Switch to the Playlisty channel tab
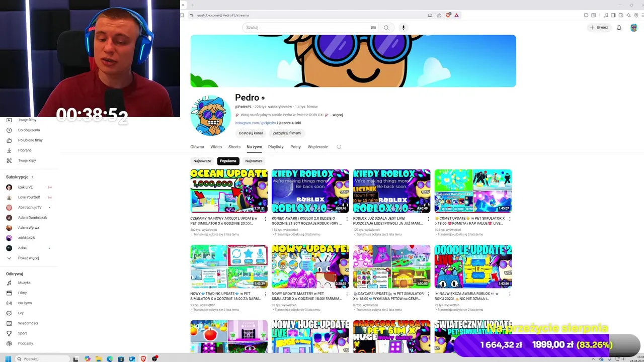This screenshot has width=644, height=362. pyautogui.click(x=276, y=147)
